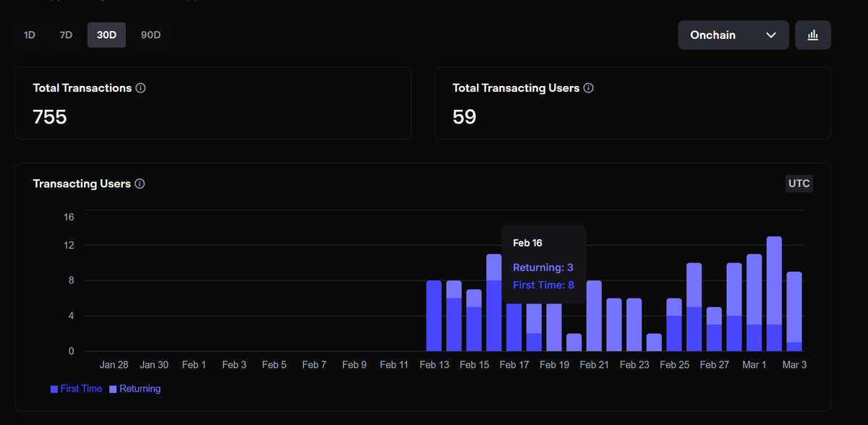This screenshot has height=425, width=868.
Task: Click the Mar 1 bar in chart
Action: (754, 303)
